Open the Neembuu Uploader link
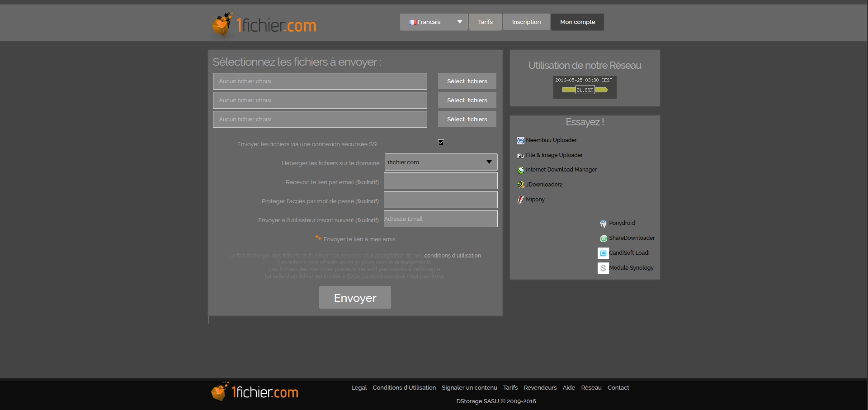 [x=551, y=140]
